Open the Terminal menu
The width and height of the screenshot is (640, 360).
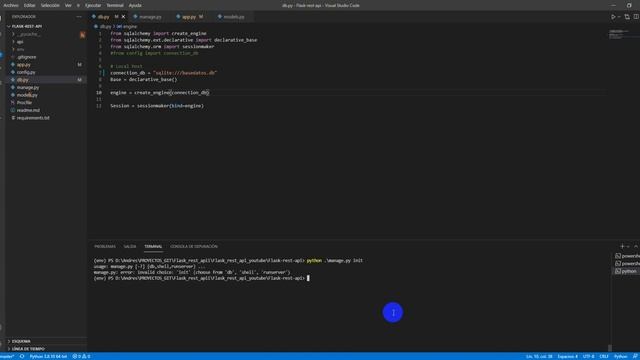click(x=115, y=5)
